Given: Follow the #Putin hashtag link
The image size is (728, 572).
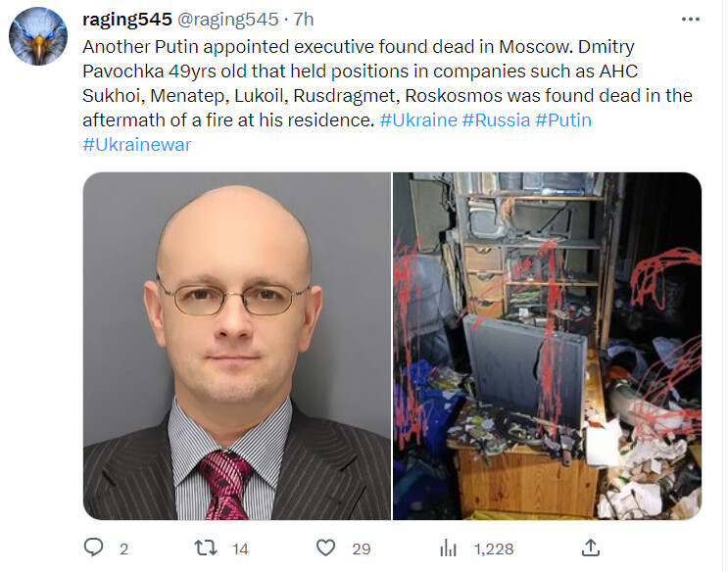Looking at the screenshot, I should click(x=563, y=120).
